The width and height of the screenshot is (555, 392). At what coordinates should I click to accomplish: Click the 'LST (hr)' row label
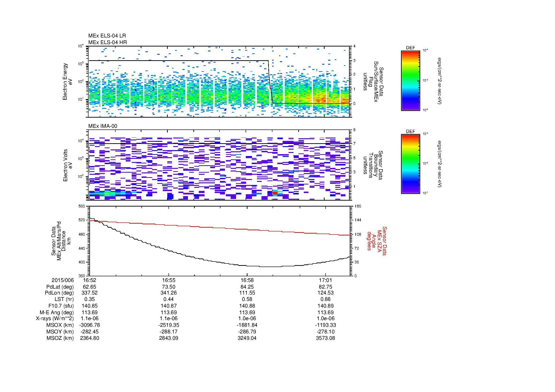(x=64, y=300)
